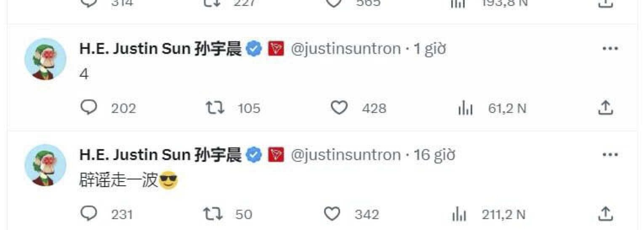
Task: Open the "16 giờ" timestamp link
Action: [434, 155]
